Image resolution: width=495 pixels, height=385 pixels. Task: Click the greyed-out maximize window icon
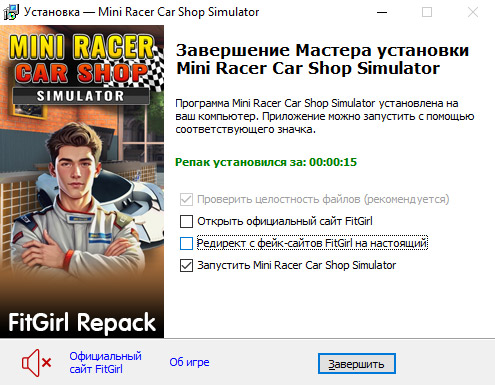(427, 12)
